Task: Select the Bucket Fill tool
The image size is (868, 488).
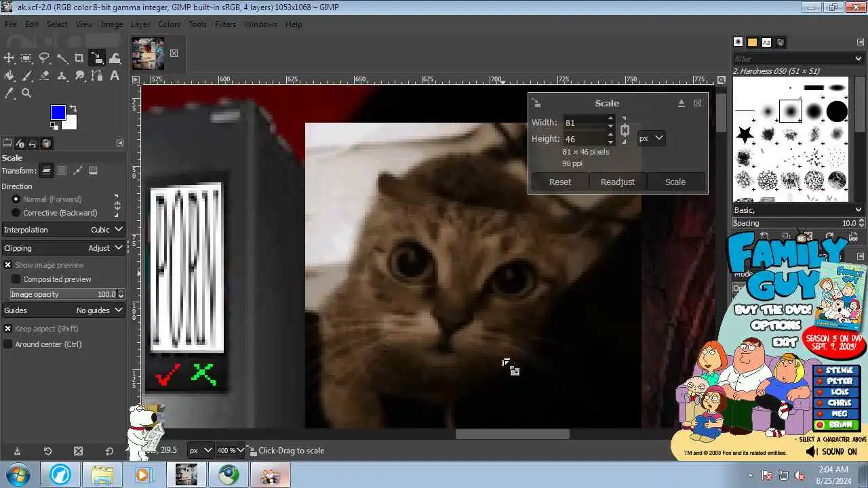Action: [x=9, y=76]
